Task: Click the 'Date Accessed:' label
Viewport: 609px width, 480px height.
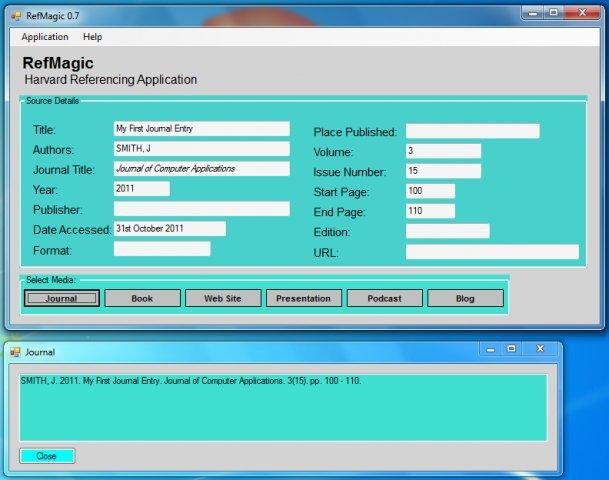Action: point(72,230)
